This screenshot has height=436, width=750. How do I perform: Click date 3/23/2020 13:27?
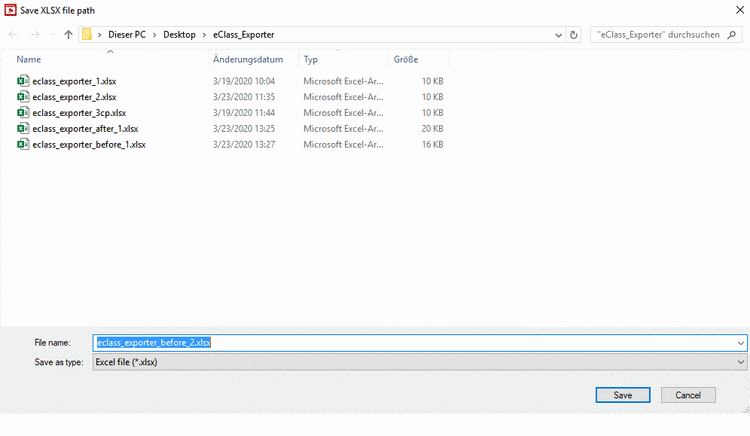(x=244, y=144)
